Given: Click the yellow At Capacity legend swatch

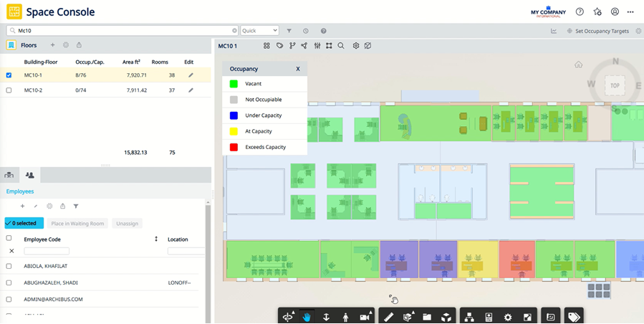Looking at the screenshot, I should point(234,131).
